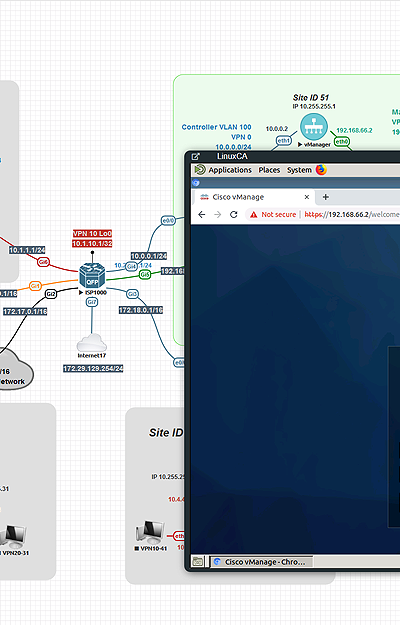Click the URL address field

coord(351,214)
